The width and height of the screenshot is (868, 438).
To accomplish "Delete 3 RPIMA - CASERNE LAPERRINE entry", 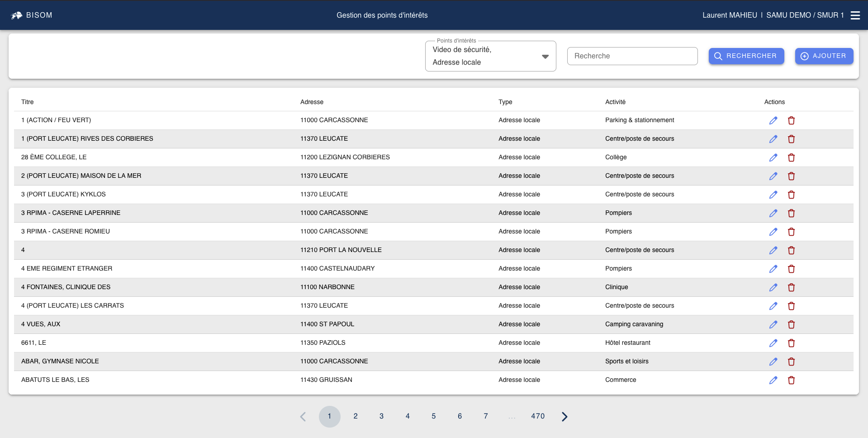I will coord(791,213).
